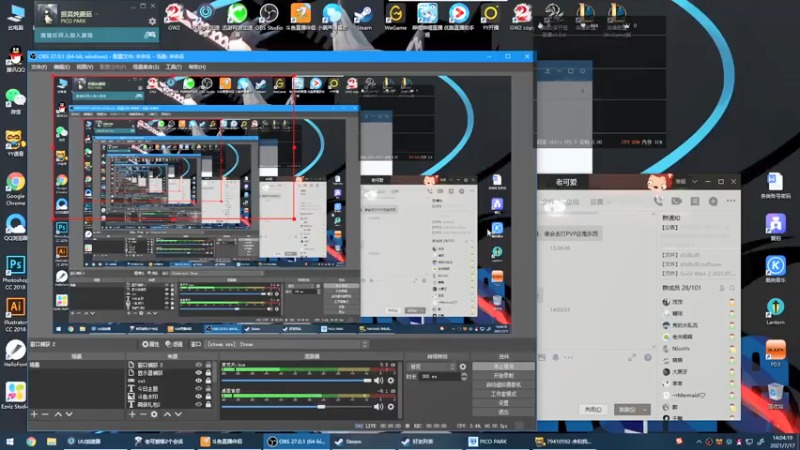Click Steam overlay settings gear icon
The image size is (800, 450).
(152, 21)
